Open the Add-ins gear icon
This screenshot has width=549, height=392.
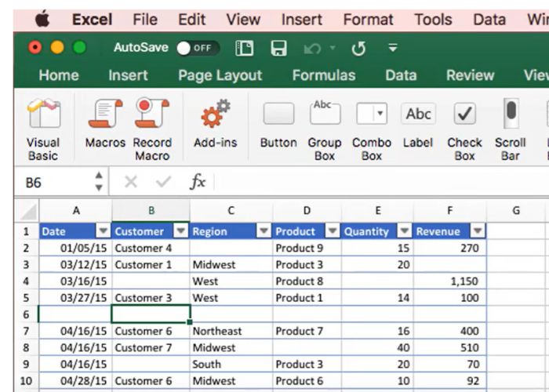click(216, 114)
